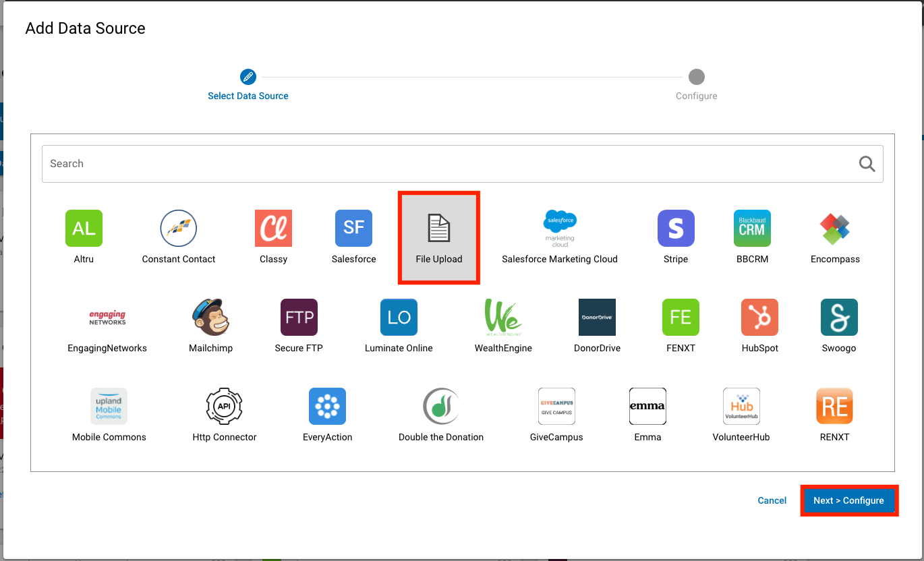Click the Next > Configure button
Viewport: 924px width, 561px height.
point(848,500)
